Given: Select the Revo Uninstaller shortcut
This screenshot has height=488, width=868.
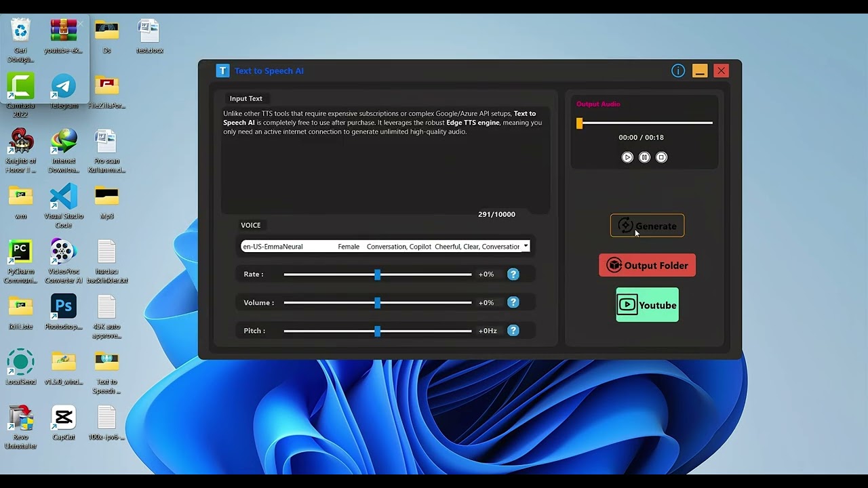Looking at the screenshot, I should (x=20, y=427).
